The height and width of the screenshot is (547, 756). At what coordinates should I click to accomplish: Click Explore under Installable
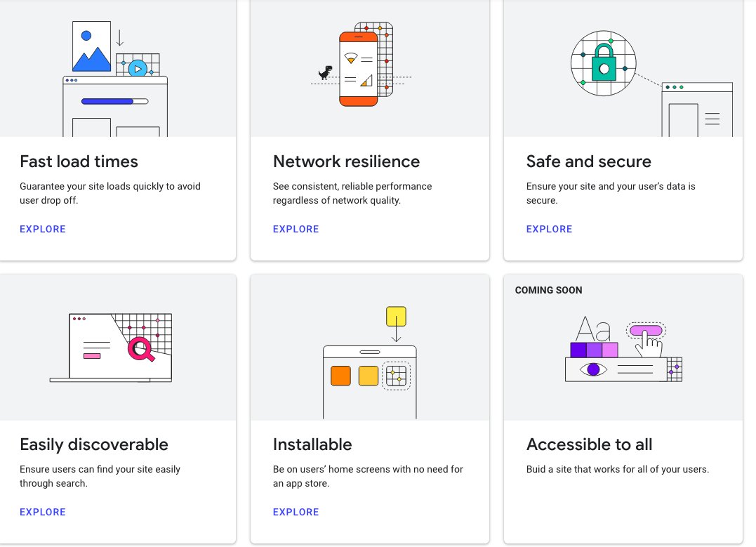296,513
